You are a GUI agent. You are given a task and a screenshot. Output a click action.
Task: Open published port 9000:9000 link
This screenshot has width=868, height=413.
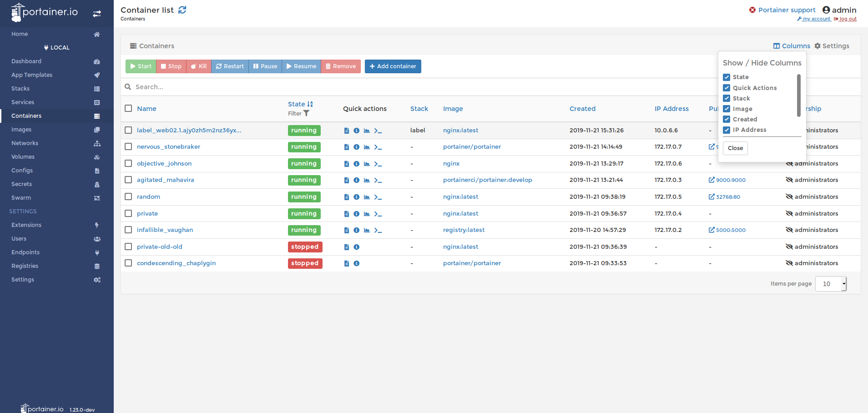(727, 180)
